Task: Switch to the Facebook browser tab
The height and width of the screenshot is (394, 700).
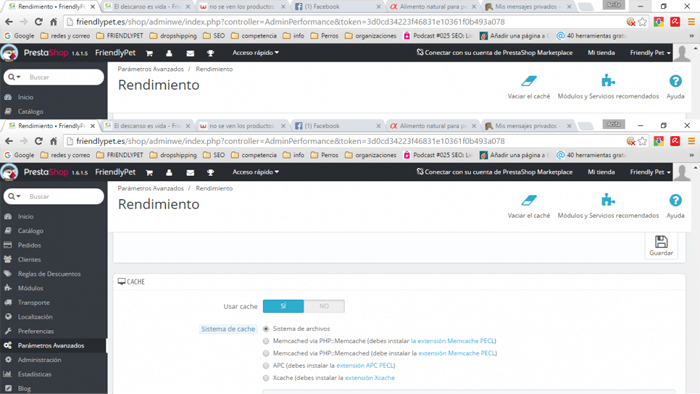Action: [338, 126]
